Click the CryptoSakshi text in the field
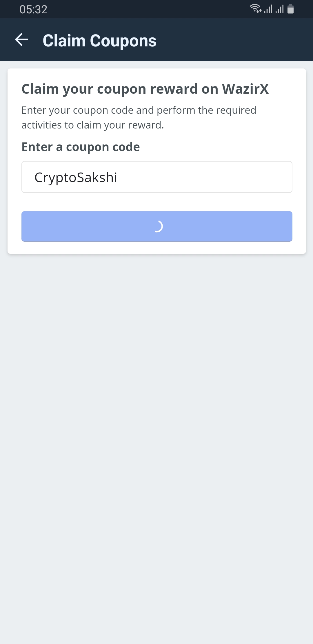Image resolution: width=313 pixels, height=644 pixels. coord(76,178)
